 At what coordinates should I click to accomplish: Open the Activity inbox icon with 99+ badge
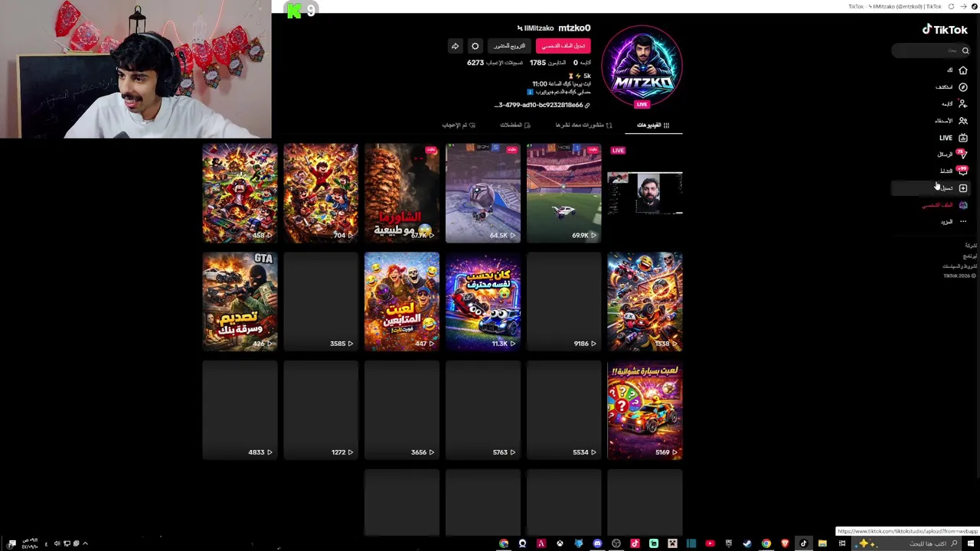[963, 171]
